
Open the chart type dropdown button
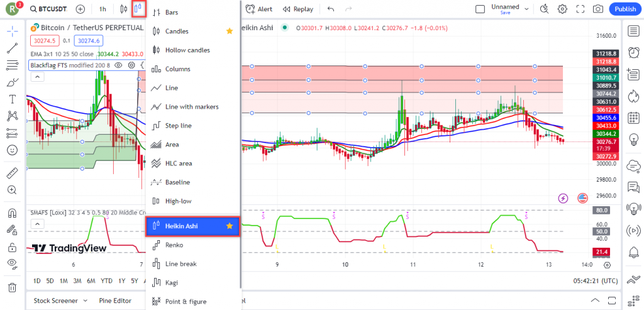138,9
